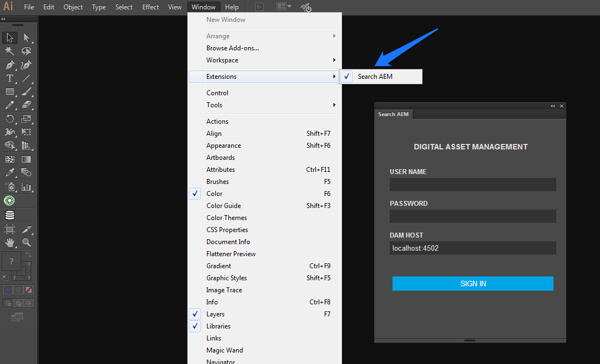The image size is (600, 364).
Task: Select the Hand tool
Action: (9, 242)
